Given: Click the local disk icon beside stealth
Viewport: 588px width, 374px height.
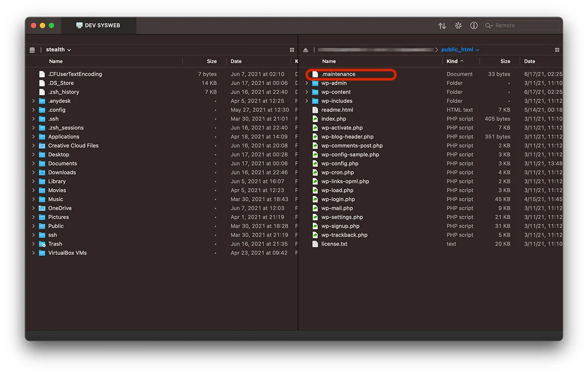Looking at the screenshot, I should click(x=32, y=49).
